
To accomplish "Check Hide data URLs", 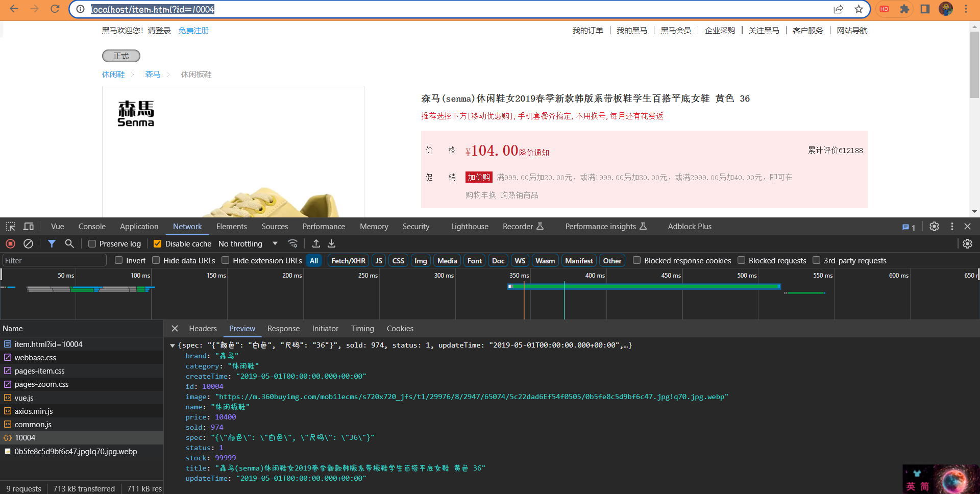I will [x=156, y=260].
